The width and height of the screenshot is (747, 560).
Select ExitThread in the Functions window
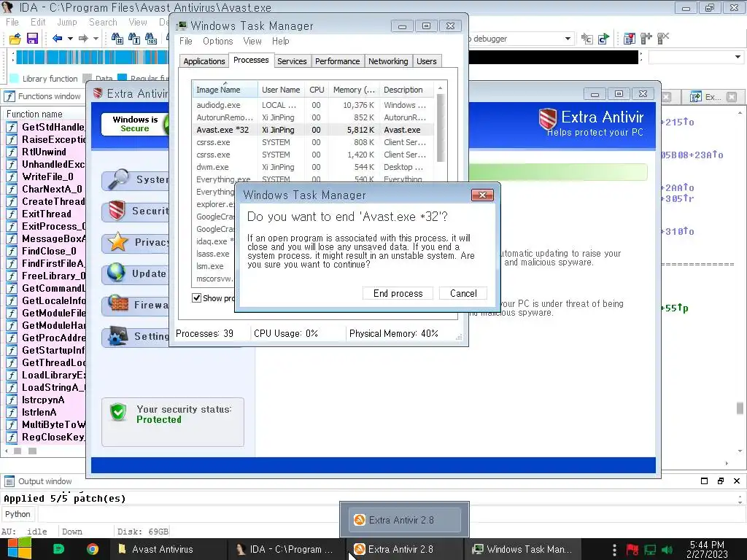click(46, 214)
